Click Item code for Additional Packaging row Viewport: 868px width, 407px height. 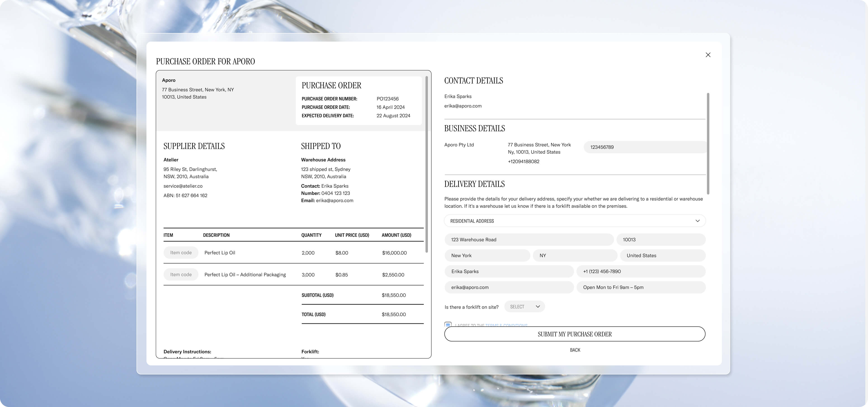point(181,274)
